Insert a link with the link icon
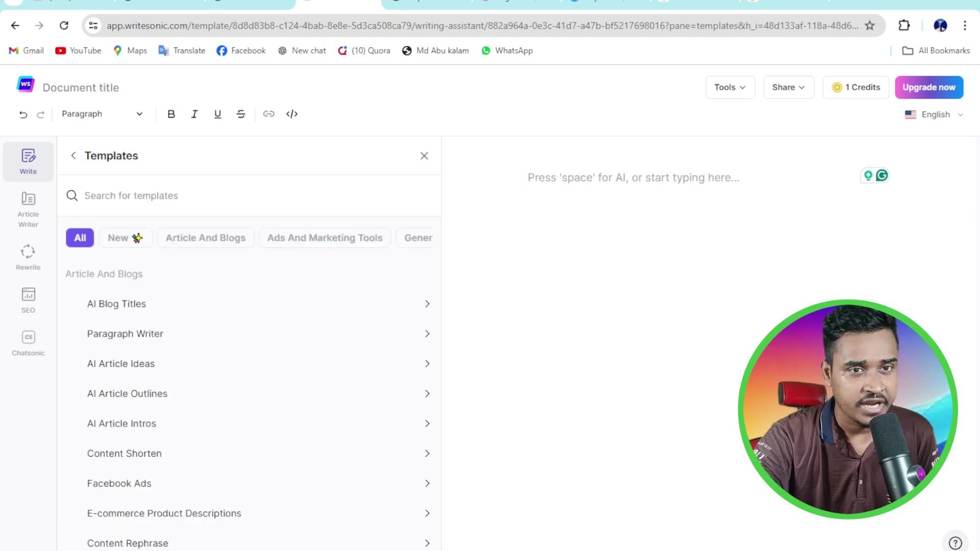Image resolution: width=980 pixels, height=551 pixels. (x=268, y=114)
